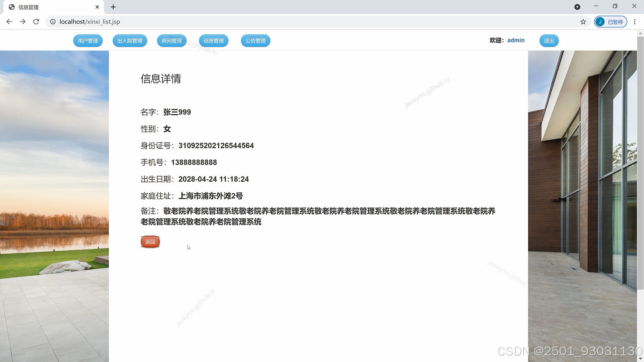Click the ID number 310925202126544564
Screen dimensions: 644x362
(216, 145)
